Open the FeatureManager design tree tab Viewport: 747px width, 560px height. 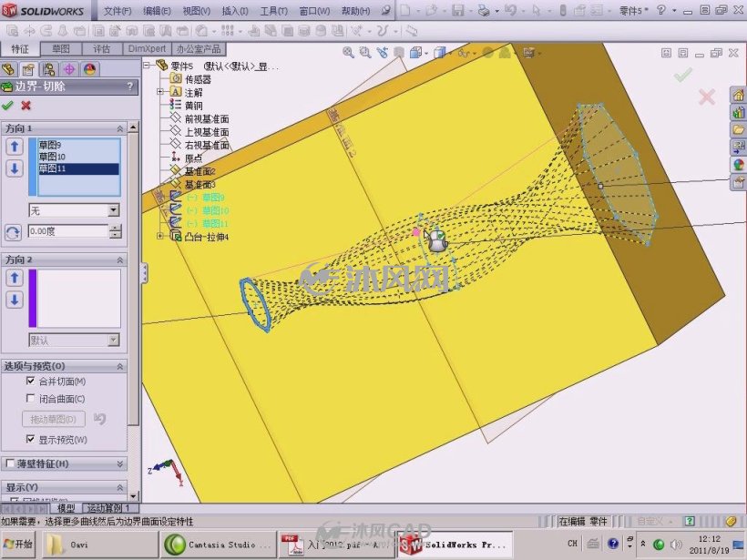coord(8,69)
